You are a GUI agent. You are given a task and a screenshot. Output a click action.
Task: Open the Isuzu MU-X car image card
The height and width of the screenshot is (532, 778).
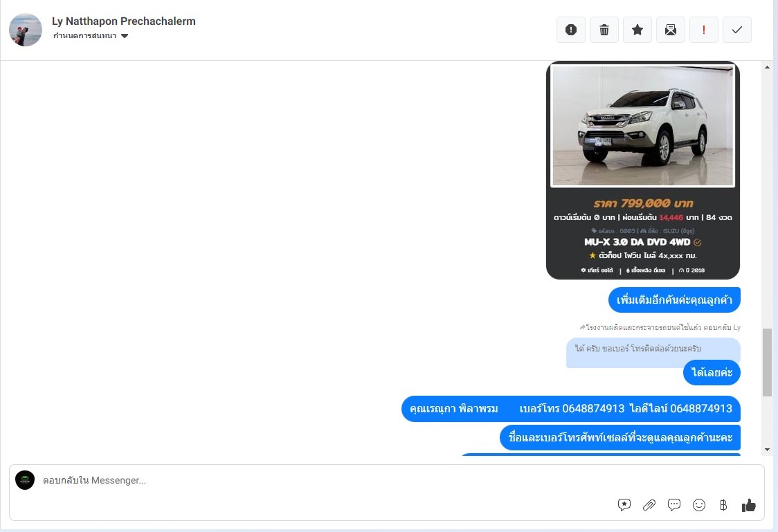pyautogui.click(x=642, y=170)
